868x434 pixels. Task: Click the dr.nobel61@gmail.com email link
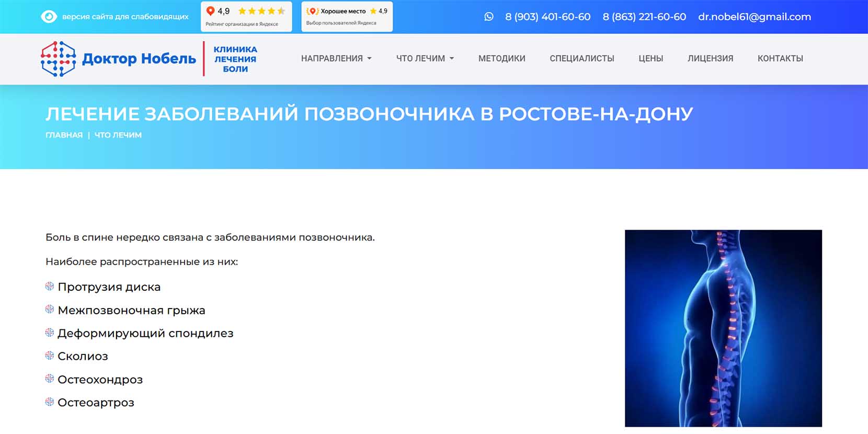(754, 17)
